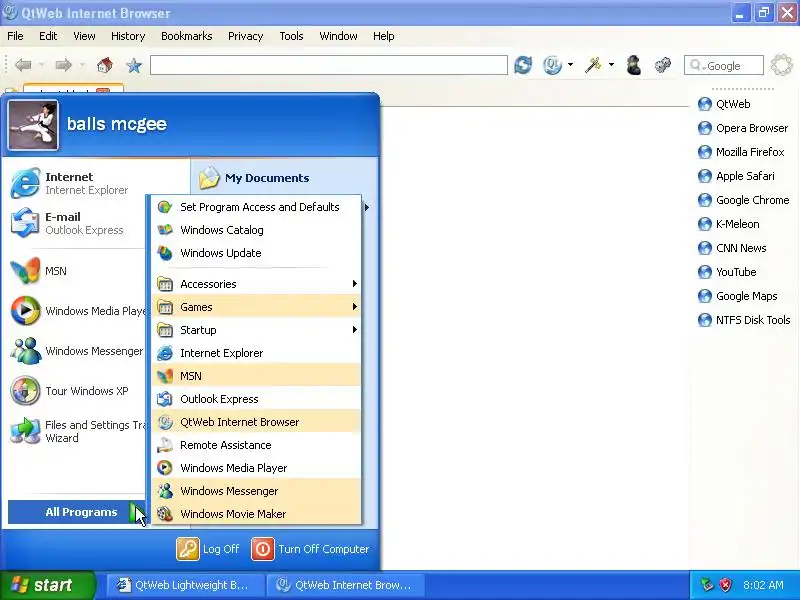Click the Forward arrow in QtWeb toolbar

(x=63, y=65)
